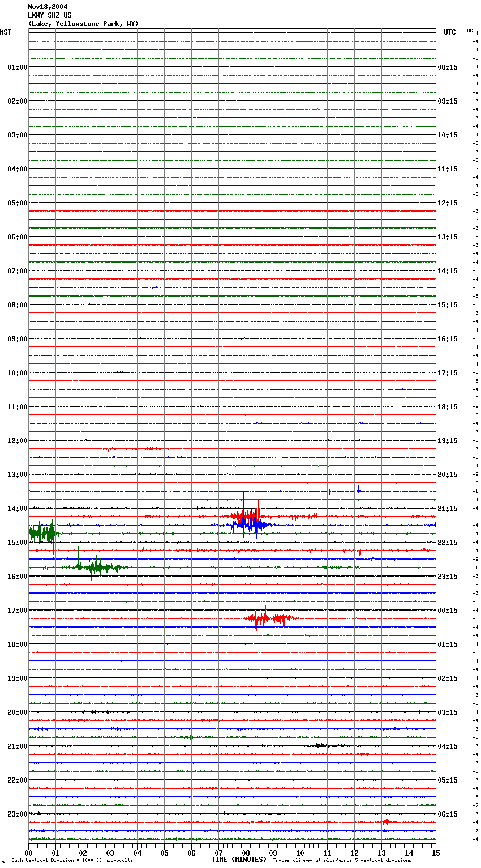
Task: Click the "01:00" MST time label
Action: point(18,67)
